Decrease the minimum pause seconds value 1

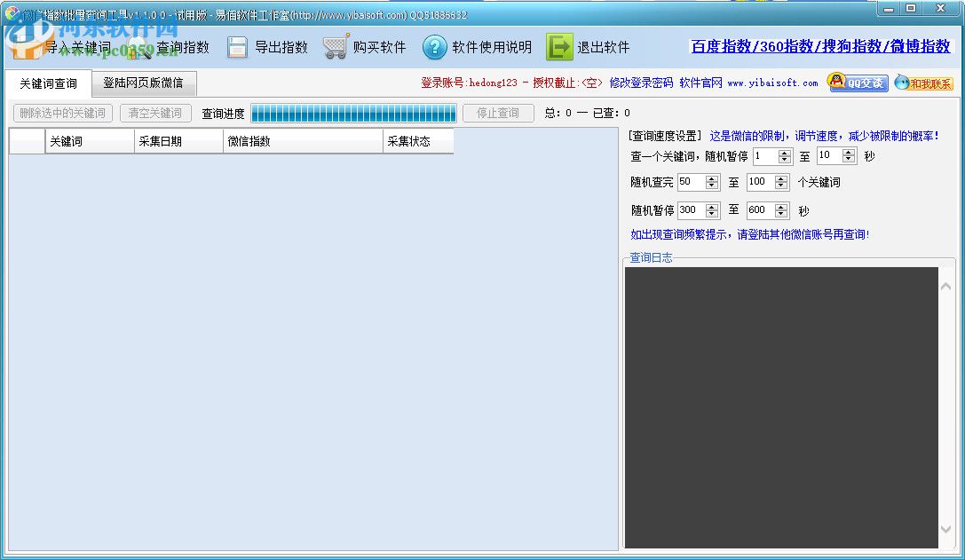click(x=785, y=160)
